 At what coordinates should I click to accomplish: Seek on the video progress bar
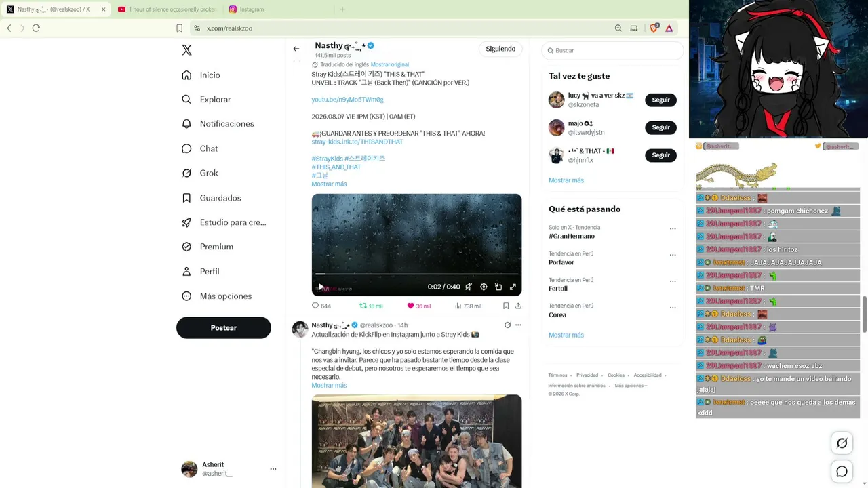pyautogui.click(x=416, y=274)
